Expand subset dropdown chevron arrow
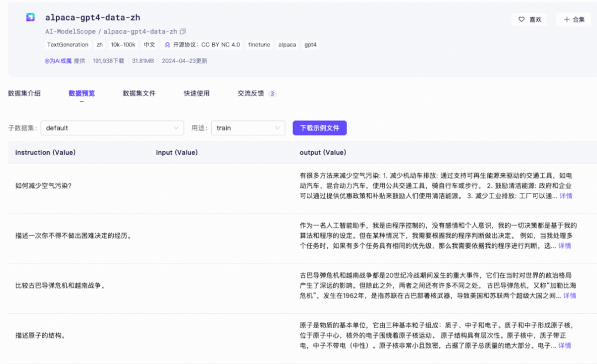 [x=176, y=128]
